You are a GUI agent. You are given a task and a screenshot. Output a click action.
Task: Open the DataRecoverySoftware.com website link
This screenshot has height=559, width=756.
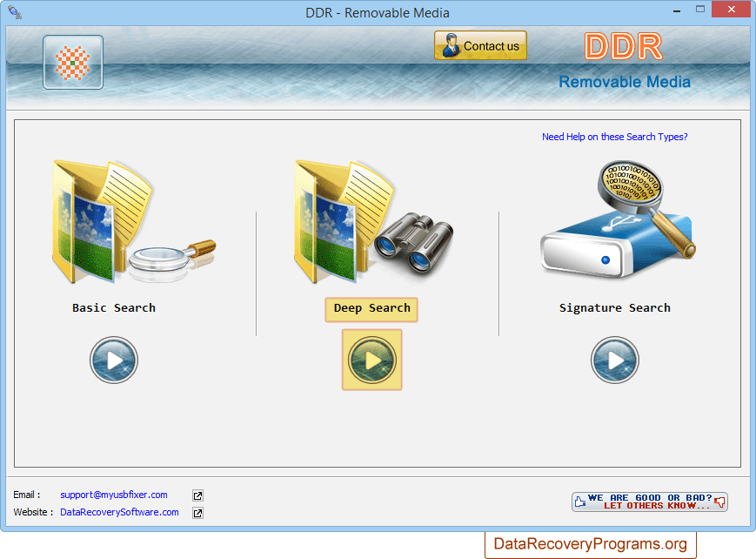click(119, 512)
